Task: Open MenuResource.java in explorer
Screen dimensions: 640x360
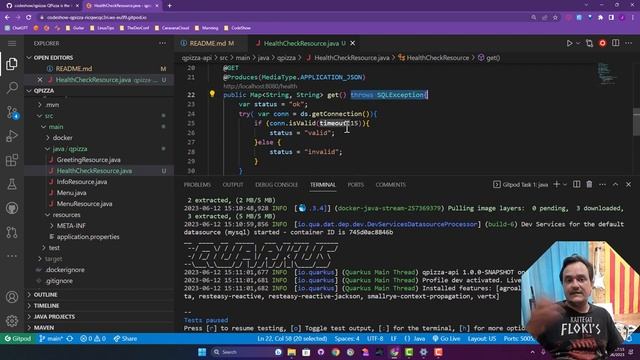Action: pos(84,204)
